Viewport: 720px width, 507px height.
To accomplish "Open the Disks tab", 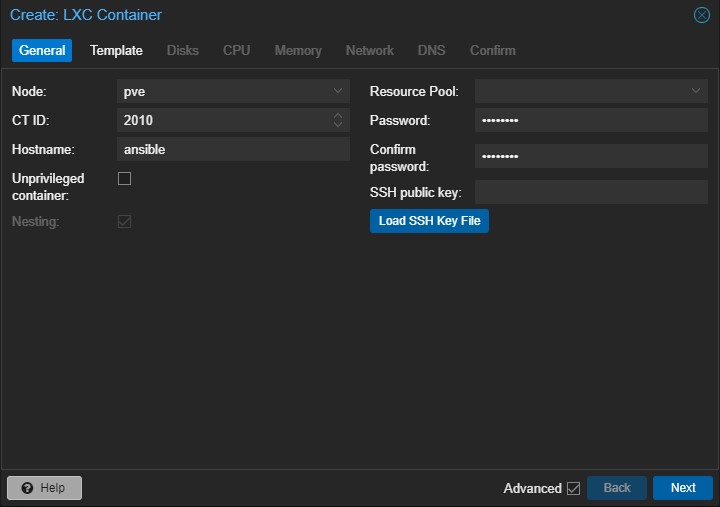I will (x=183, y=50).
